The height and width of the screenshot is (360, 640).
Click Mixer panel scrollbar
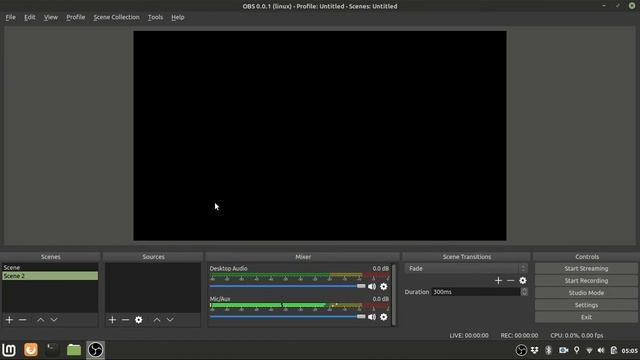click(394, 295)
